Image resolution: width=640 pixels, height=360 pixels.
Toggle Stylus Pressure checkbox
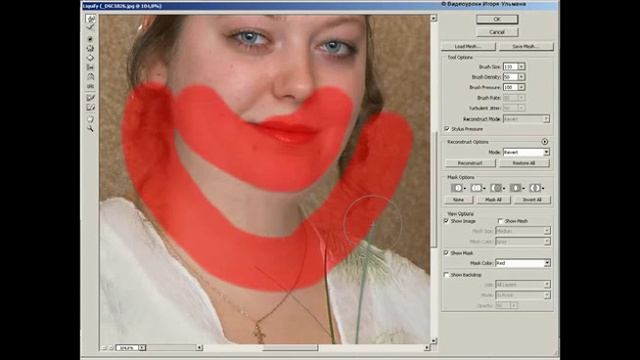(447, 129)
